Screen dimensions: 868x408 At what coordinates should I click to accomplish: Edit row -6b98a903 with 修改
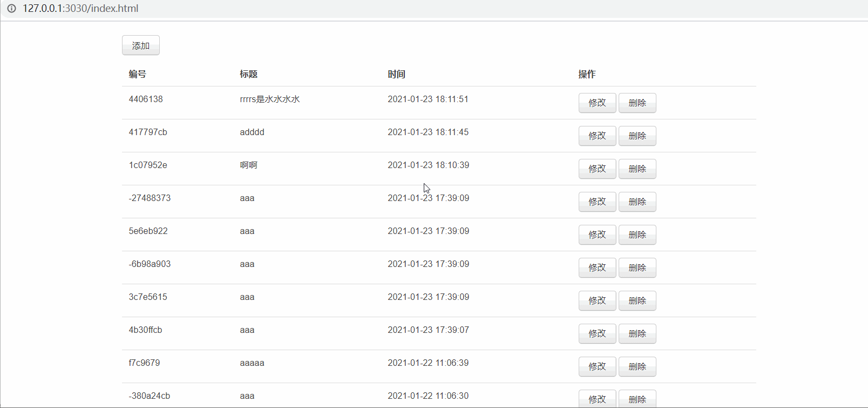tap(597, 267)
